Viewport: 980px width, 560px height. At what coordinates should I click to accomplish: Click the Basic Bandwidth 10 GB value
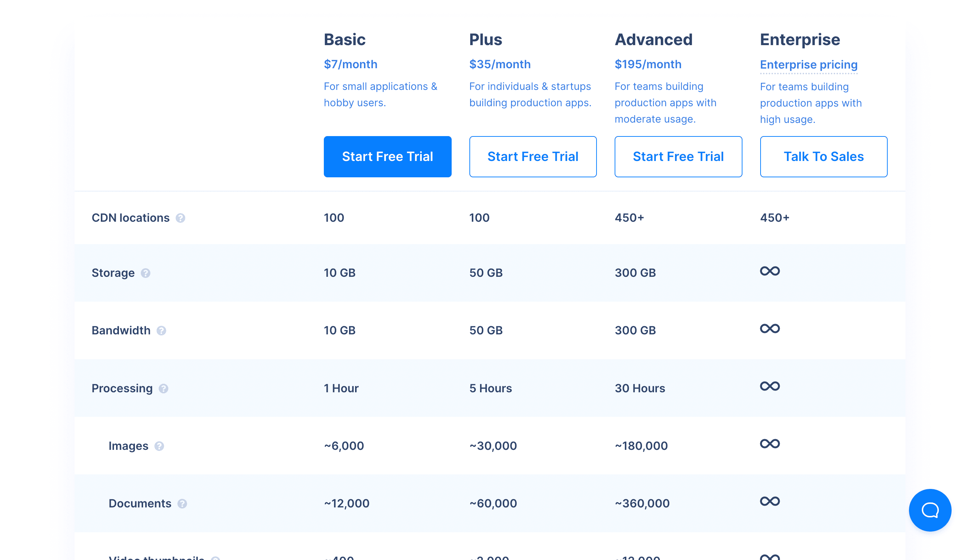pyautogui.click(x=340, y=331)
